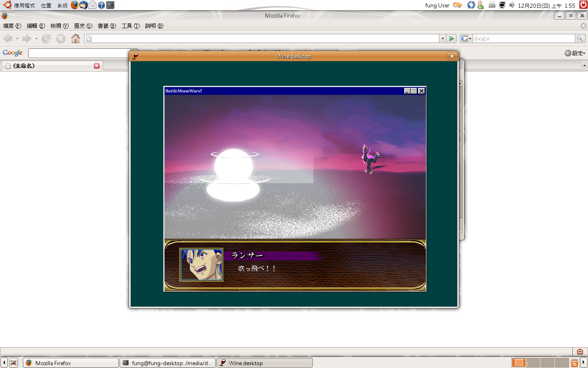
Task: Open the keyboard indicator in system tray
Action: [x=492, y=5]
